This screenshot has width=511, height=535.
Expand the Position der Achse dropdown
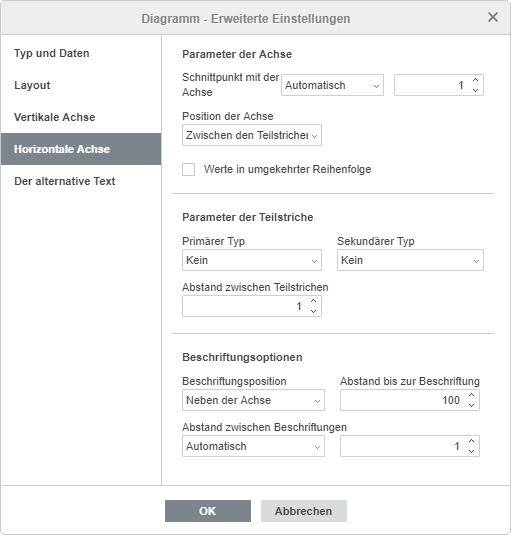pos(252,135)
